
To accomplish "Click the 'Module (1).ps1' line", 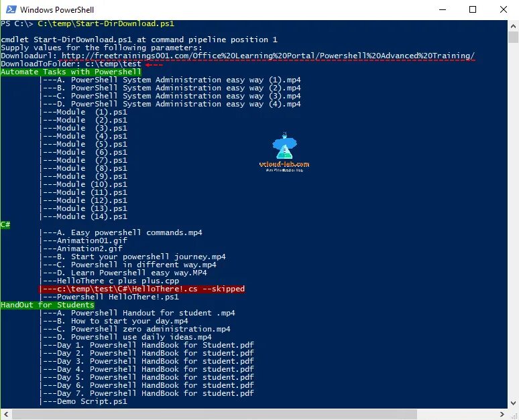I will 92,112.
